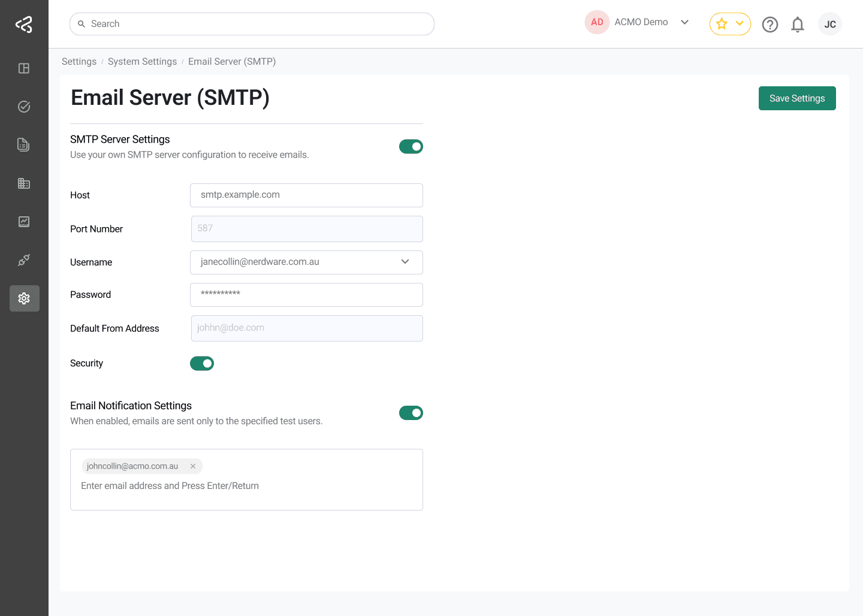Open the Dashboard panel from sidebar

pyautogui.click(x=24, y=68)
